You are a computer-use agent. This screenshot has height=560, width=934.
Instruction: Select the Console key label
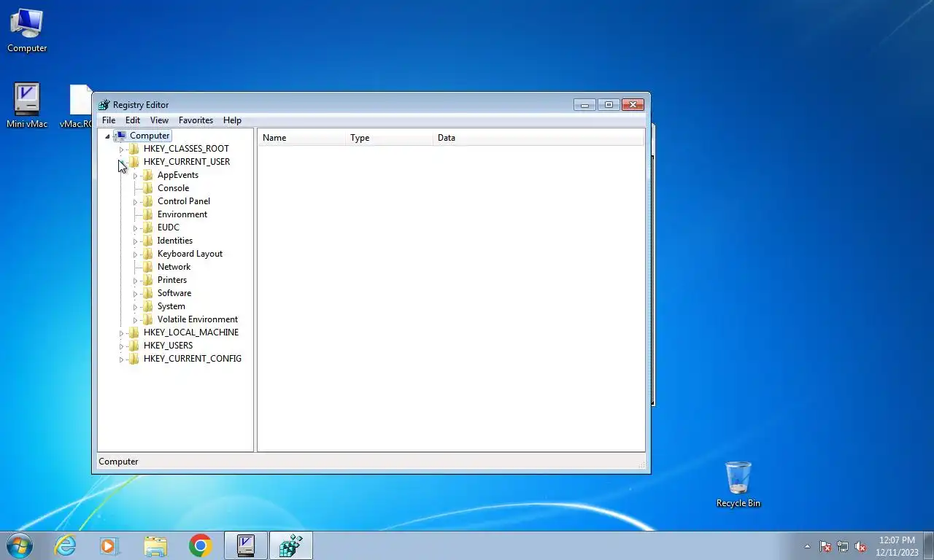pyautogui.click(x=173, y=188)
